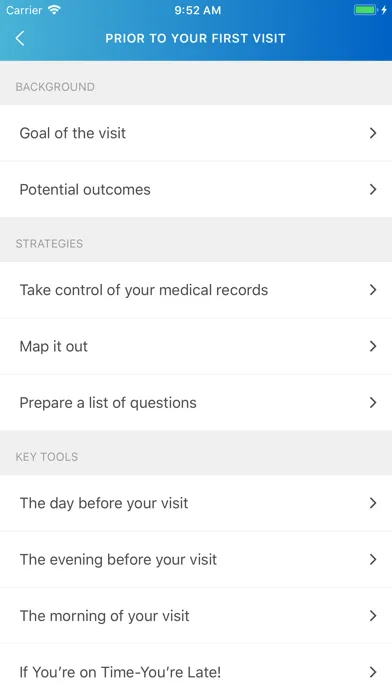Screen dimensions: 392x696
Task: Tap the battery icon in status bar
Action: pos(366,10)
